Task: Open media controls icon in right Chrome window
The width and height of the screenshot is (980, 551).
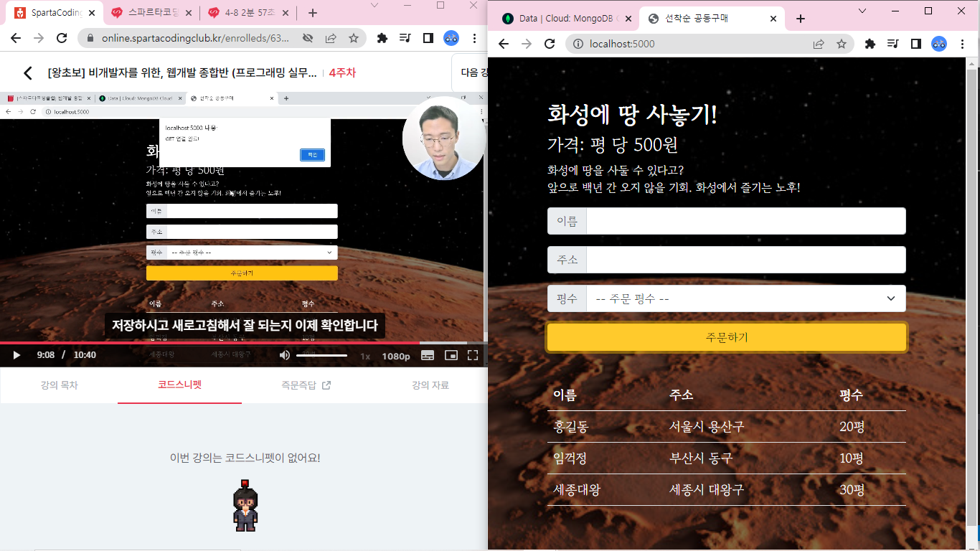Action: [893, 44]
